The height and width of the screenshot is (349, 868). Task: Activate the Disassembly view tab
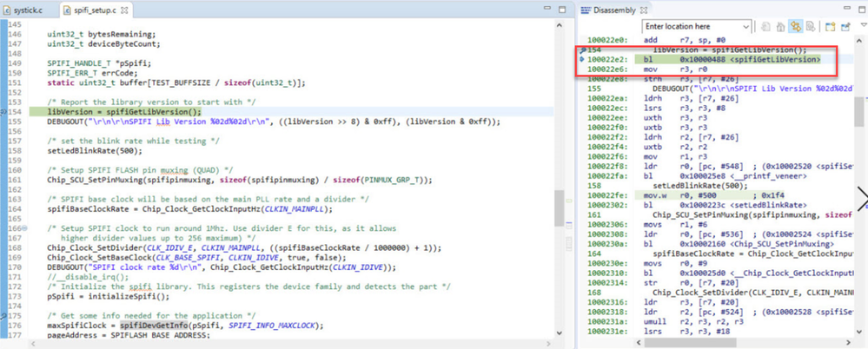tap(613, 10)
